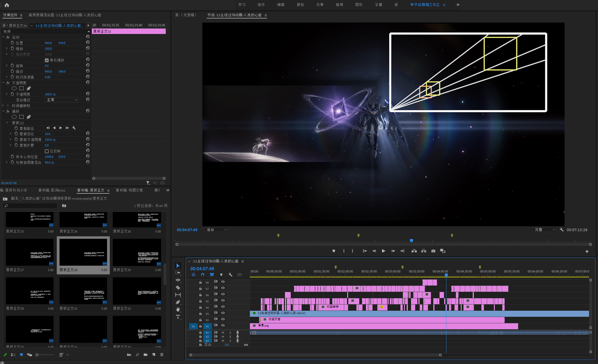This screenshot has height=364, width=598.
Task: Go to In point
Action: click(365, 251)
